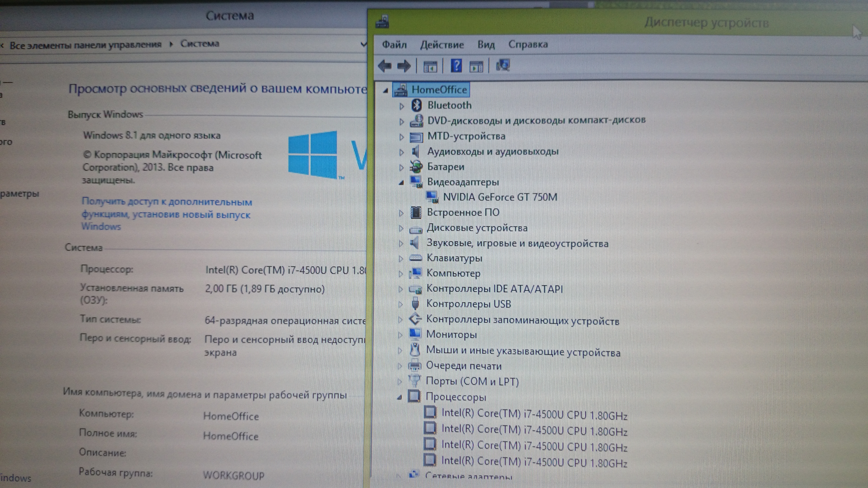Click the Батареи battery icon
The height and width of the screenshot is (488, 868).
[x=416, y=166]
